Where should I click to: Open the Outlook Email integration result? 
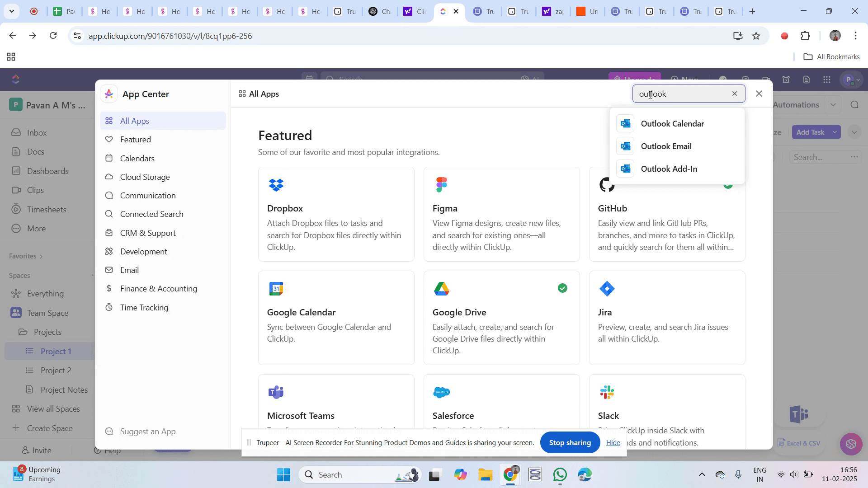(666, 146)
